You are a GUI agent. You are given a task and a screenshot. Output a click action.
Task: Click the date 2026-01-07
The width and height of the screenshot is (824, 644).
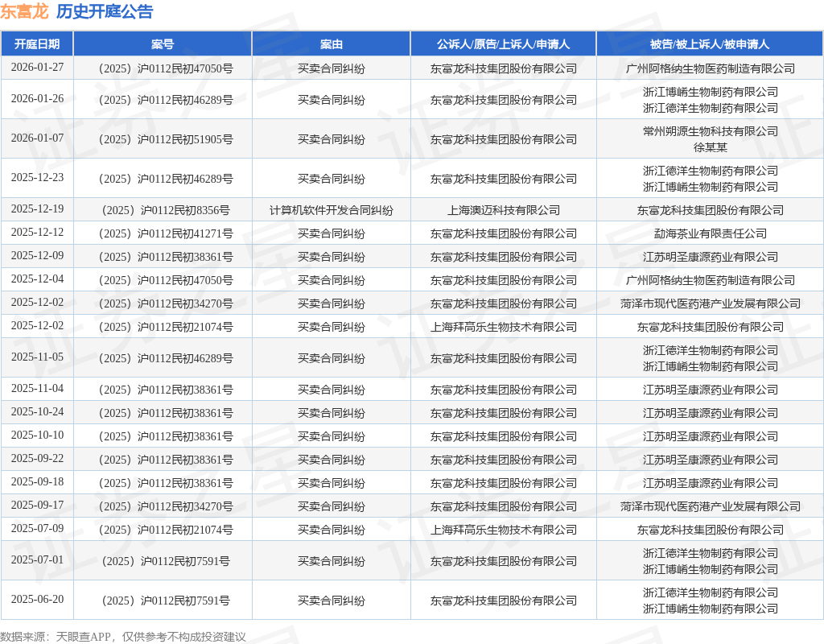[37, 138]
